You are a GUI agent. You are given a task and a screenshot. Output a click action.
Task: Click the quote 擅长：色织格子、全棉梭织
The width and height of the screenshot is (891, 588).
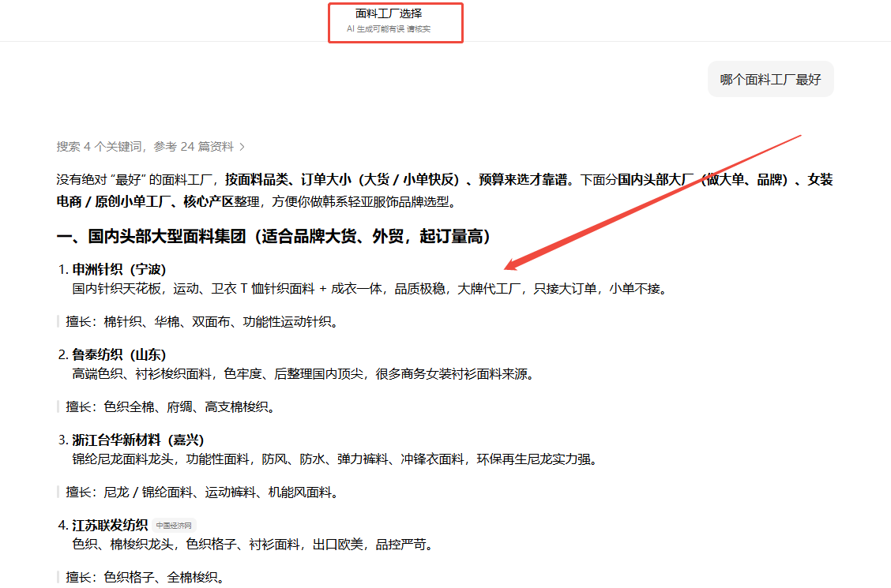coord(145,577)
